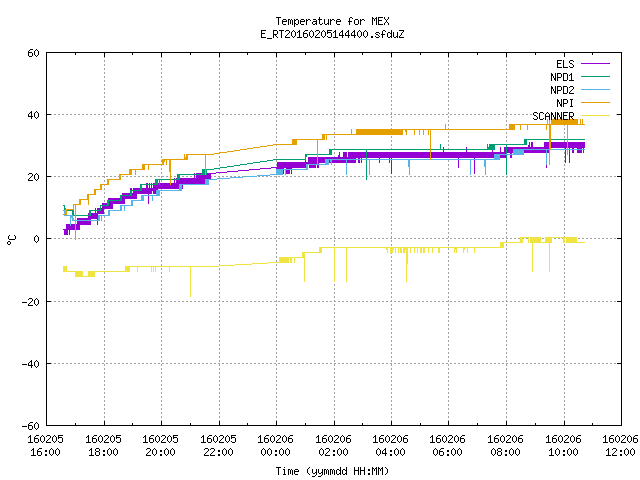This screenshot has height=480, width=640.
Task: Select the NPD1 legend label
Action: (562, 77)
